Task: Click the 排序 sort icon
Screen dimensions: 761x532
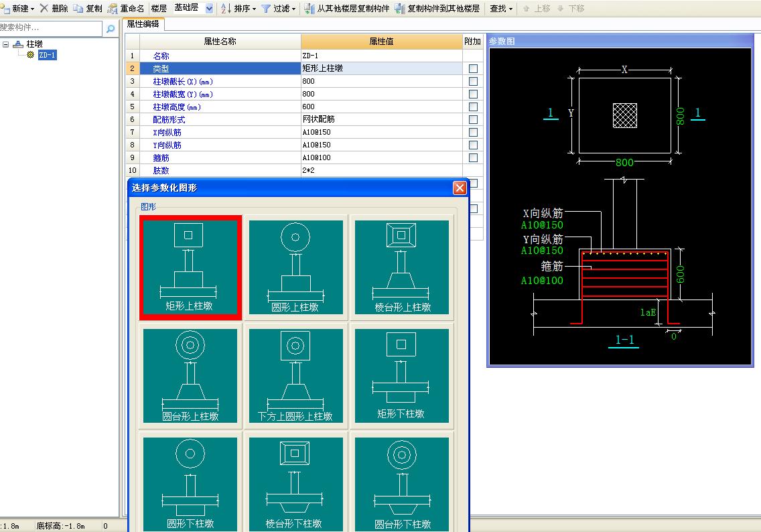Action: (226, 8)
